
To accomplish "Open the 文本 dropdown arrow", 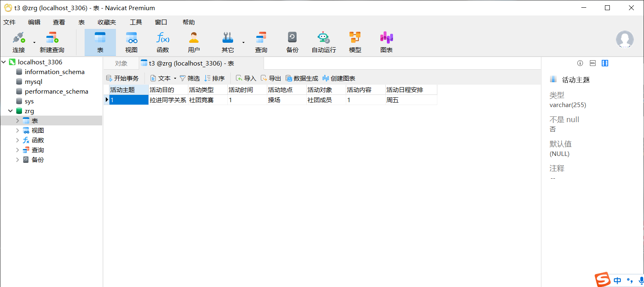I will coord(175,78).
